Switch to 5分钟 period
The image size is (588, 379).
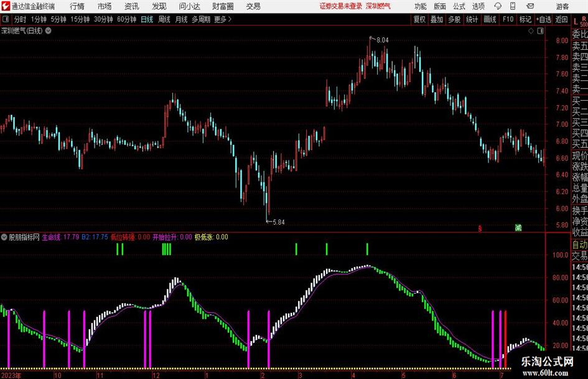tap(58, 19)
